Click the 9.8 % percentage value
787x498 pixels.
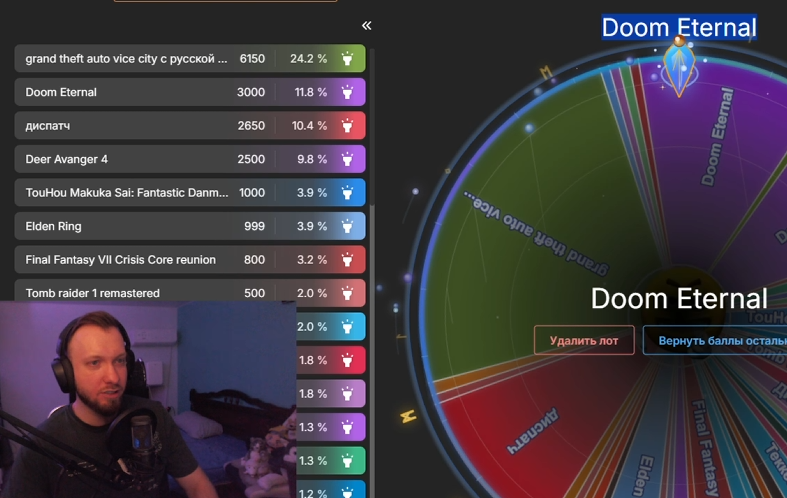pos(312,160)
